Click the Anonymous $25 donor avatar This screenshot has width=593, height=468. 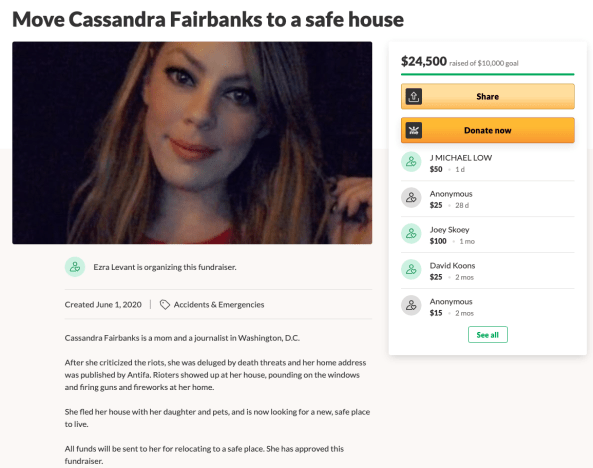pos(411,197)
